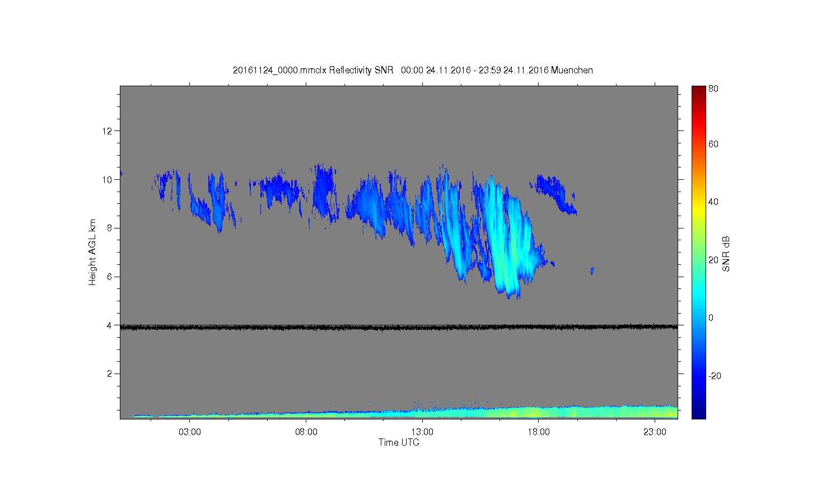Click the dark blue bottom of the colorbar
Image resolution: width=840 pixels, height=504 pixels.
[698, 413]
